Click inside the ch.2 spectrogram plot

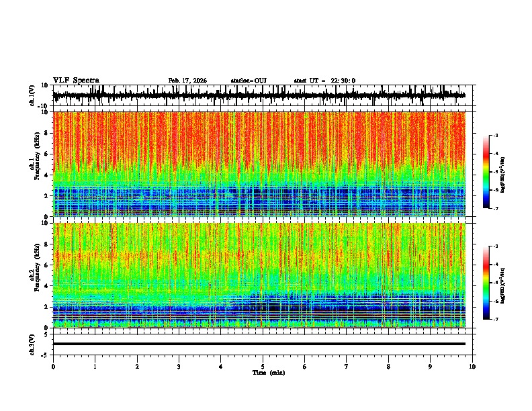pos(259,275)
